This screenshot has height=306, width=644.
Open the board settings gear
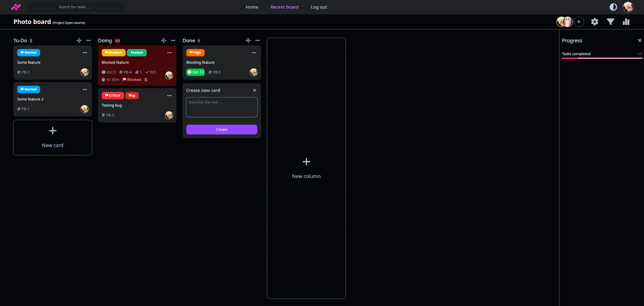coord(595,22)
